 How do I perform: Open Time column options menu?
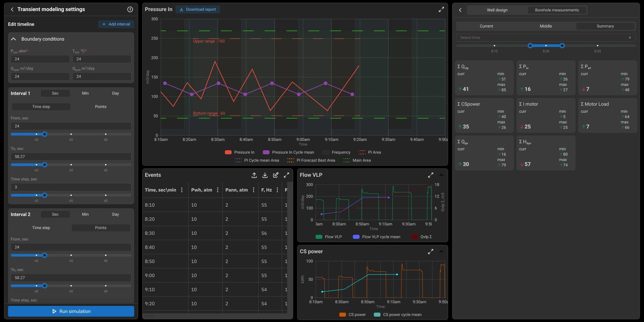(x=182, y=190)
